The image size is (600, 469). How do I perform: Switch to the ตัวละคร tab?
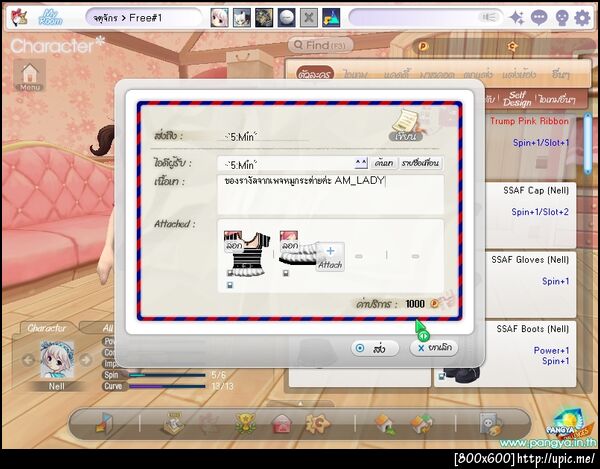click(314, 74)
